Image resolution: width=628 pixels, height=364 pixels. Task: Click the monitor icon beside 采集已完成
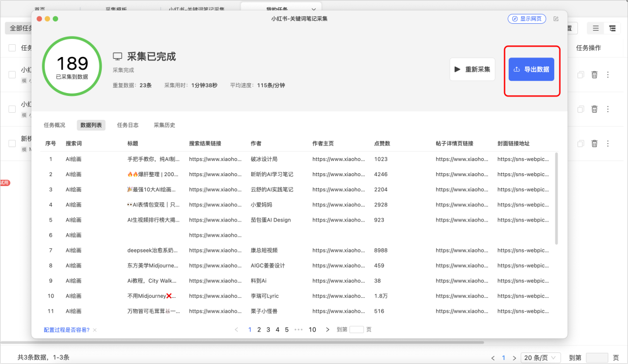tap(117, 56)
